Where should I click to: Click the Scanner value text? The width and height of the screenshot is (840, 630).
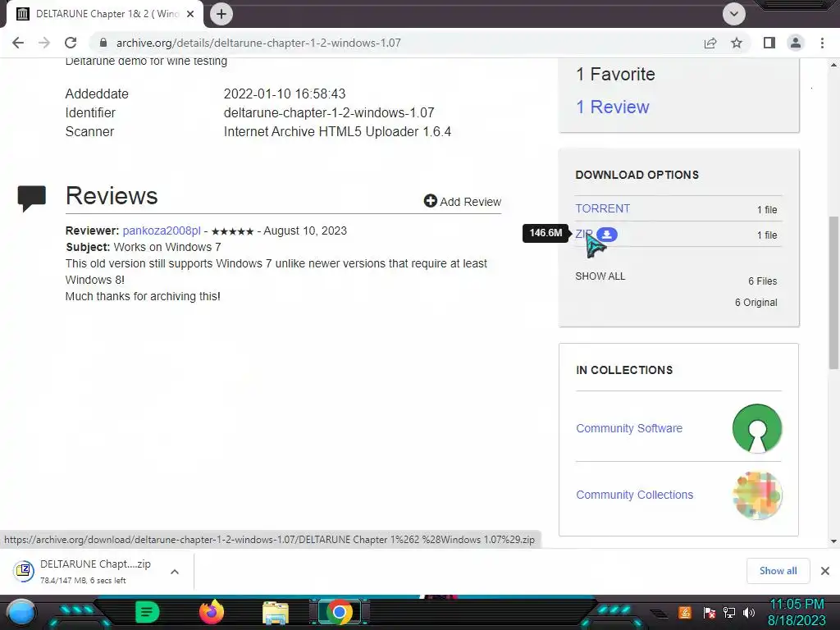[x=337, y=132]
